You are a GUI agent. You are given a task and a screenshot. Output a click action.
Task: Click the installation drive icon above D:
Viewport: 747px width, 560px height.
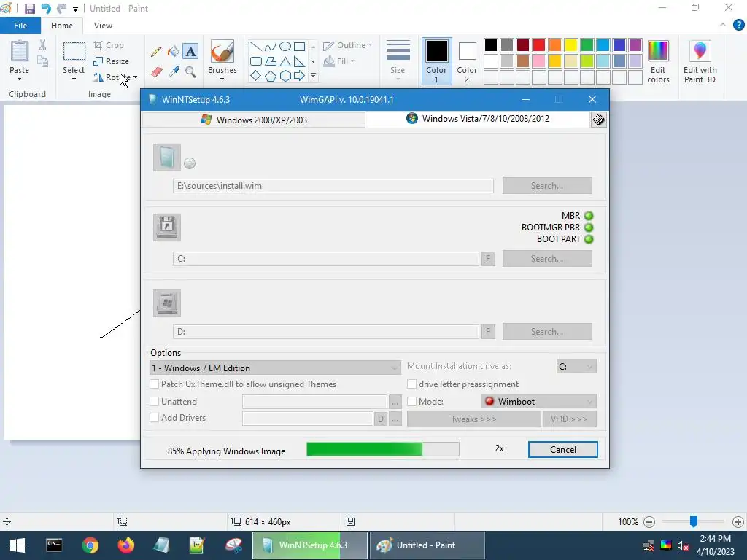click(x=167, y=303)
